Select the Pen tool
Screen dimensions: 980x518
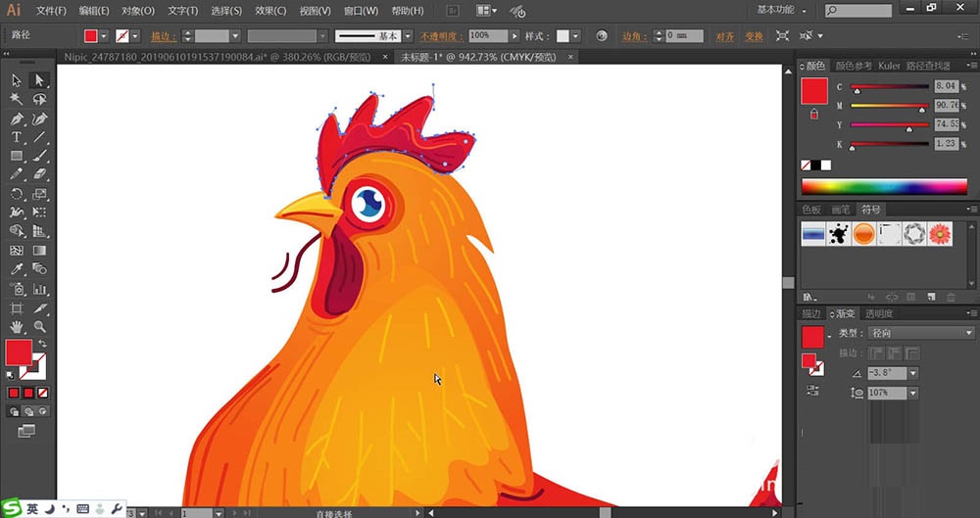[17, 118]
